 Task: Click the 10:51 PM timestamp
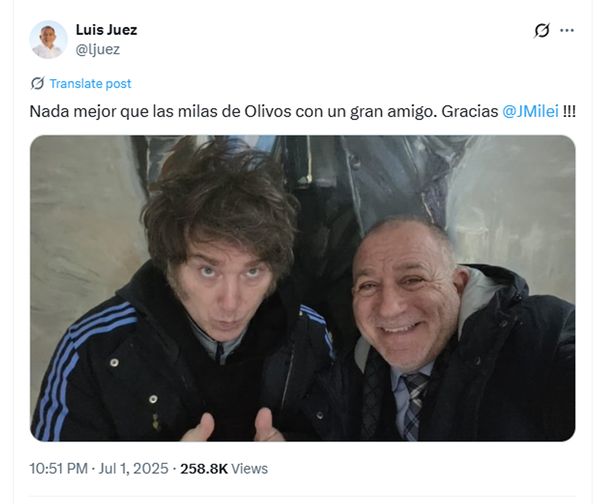tap(58, 469)
